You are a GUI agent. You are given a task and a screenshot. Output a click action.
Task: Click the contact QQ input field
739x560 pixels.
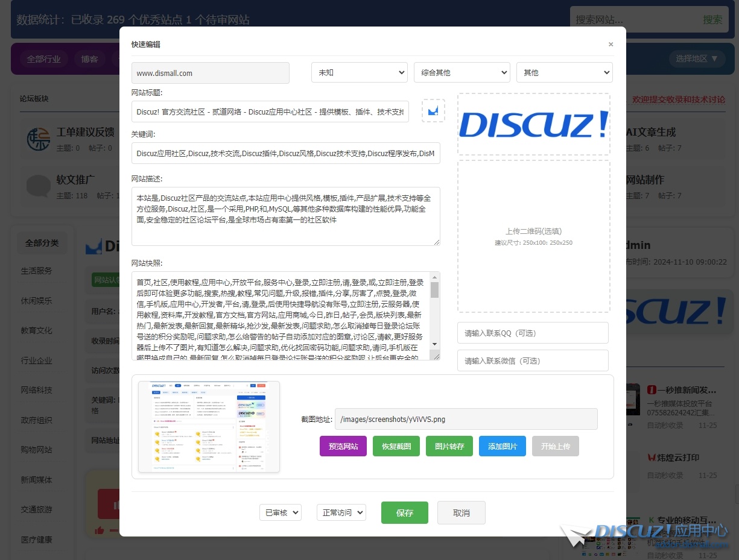533,333
